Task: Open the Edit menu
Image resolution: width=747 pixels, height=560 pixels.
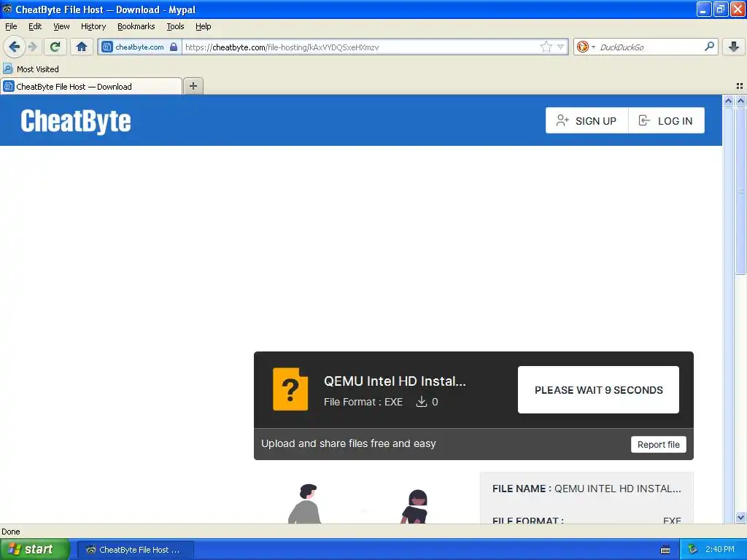Action: [35, 26]
